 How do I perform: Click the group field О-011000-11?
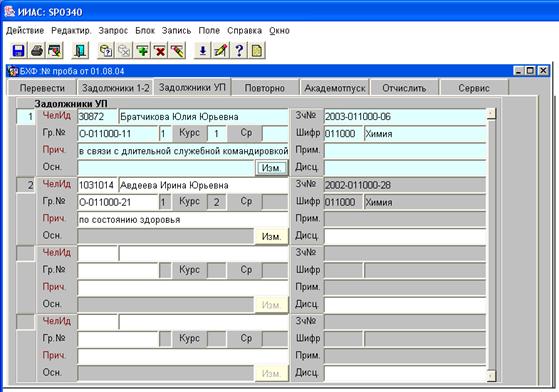[x=118, y=134]
